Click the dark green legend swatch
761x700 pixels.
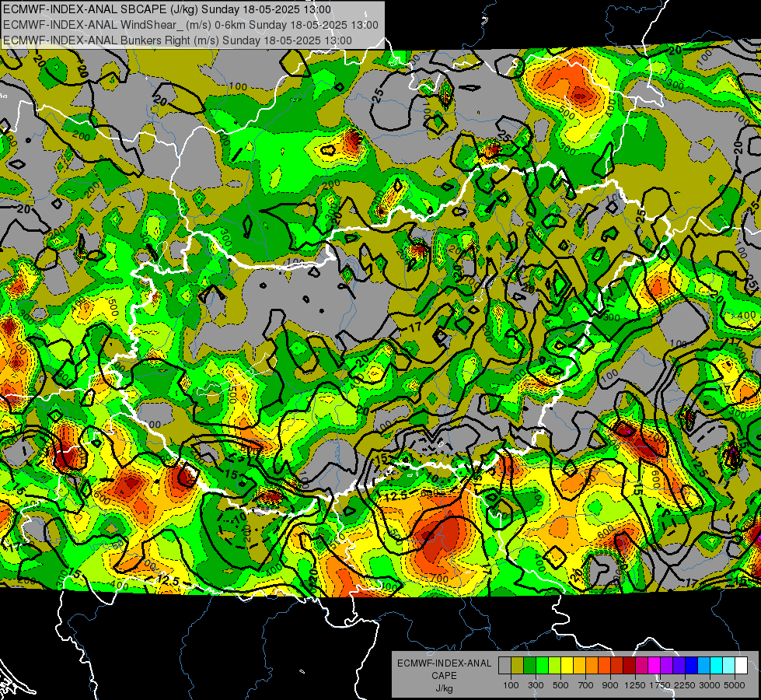click(529, 666)
